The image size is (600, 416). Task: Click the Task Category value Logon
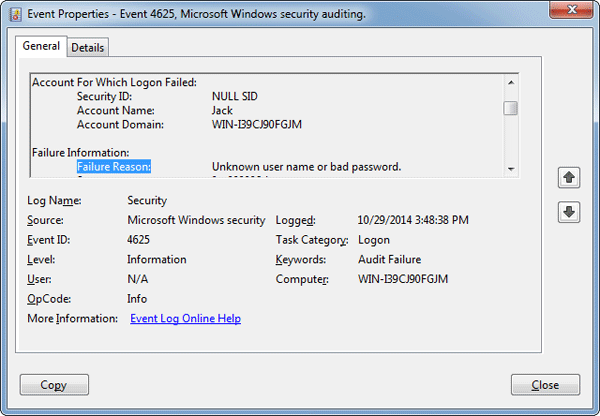372,240
